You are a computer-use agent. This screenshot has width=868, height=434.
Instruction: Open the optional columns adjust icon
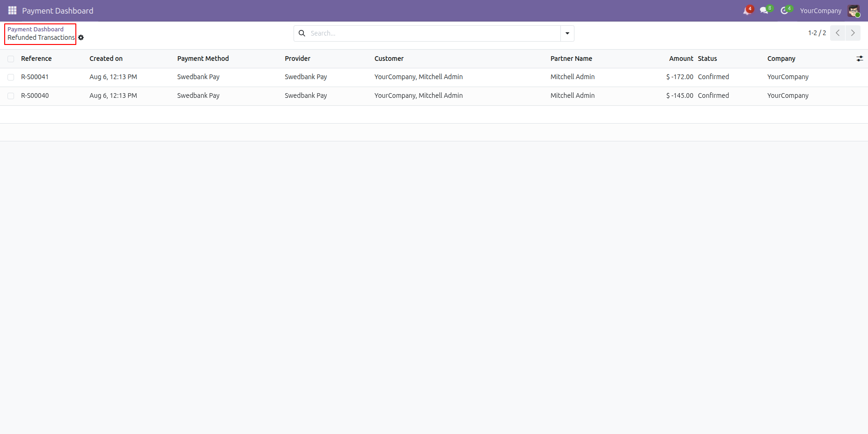860,59
